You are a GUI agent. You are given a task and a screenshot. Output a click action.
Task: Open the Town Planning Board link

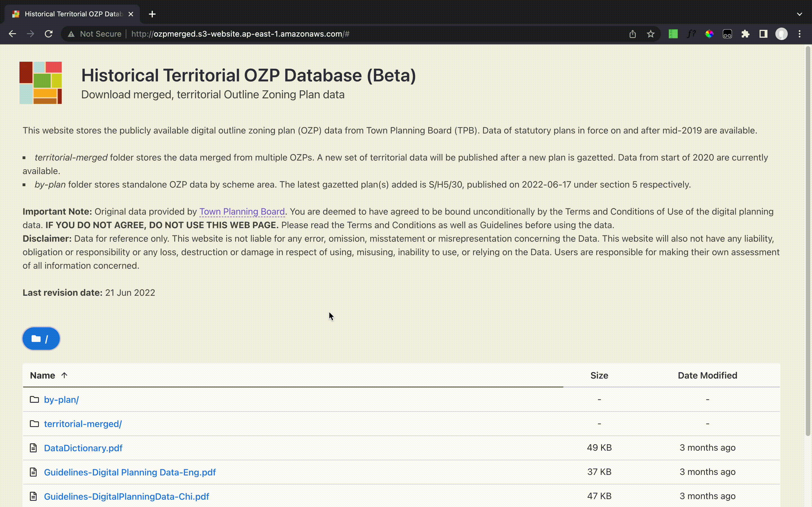pos(242,211)
